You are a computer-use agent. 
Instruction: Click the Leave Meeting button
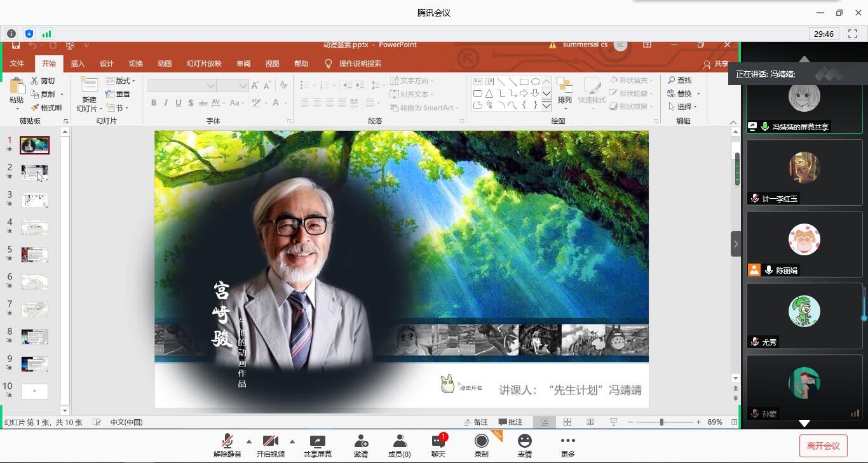823,446
